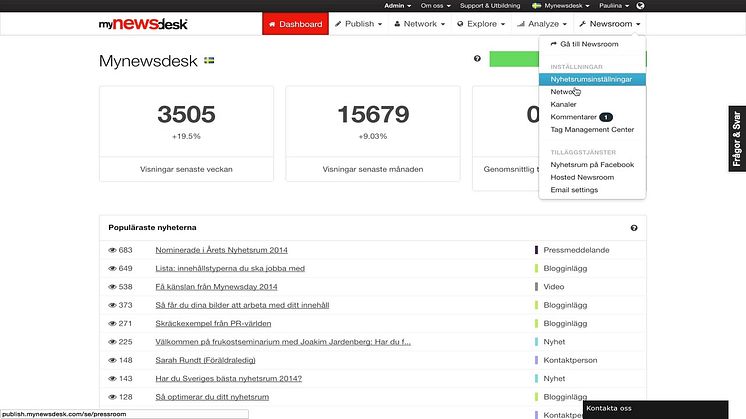Screen dimensions: 746x419
Task: Open Lista: innehållstyperna du ska jobba med
Action: [x=230, y=268]
